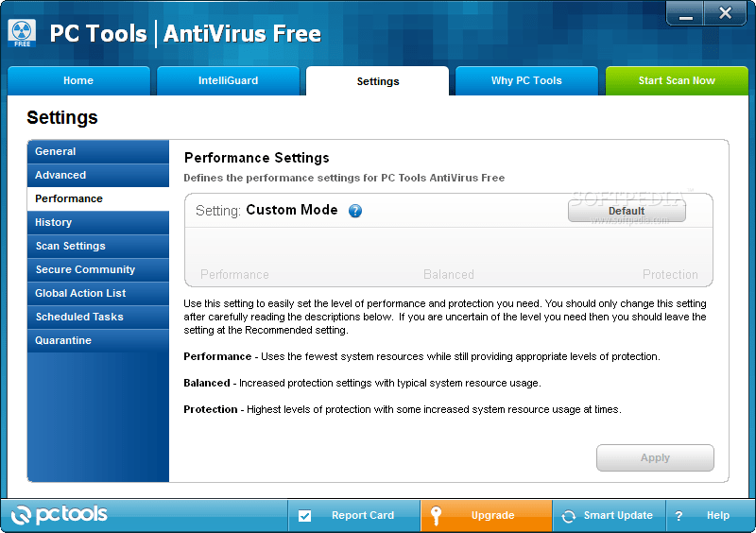Open the Why PC Tools tab
This screenshot has width=756, height=533.
(526, 80)
